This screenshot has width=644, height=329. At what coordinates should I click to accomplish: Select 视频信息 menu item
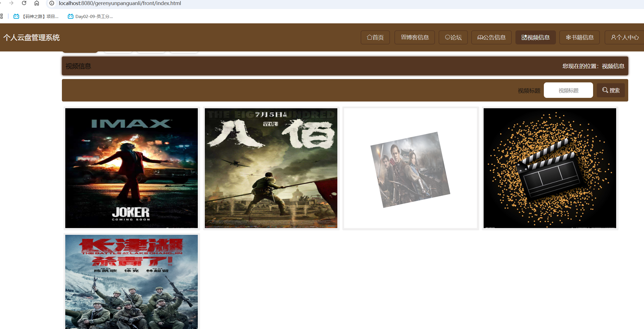point(535,37)
